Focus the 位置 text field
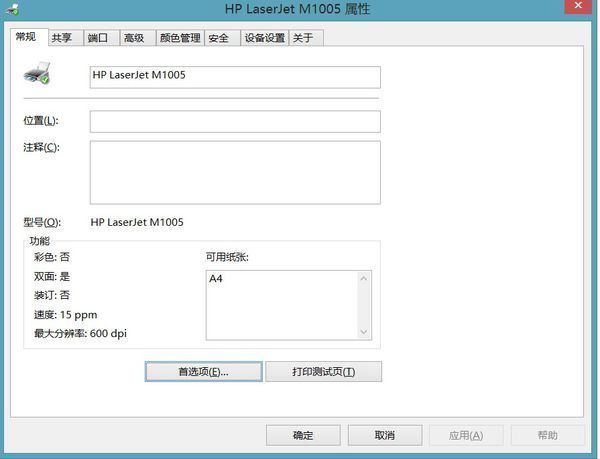This screenshot has height=459, width=600. pos(234,121)
